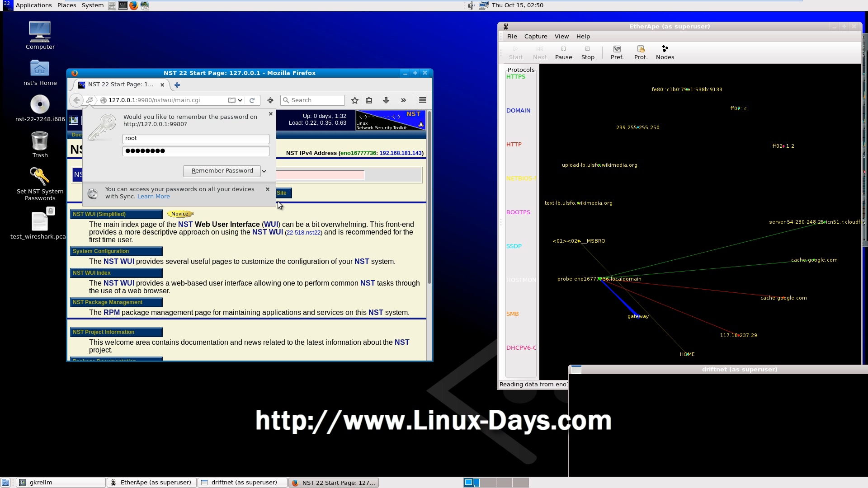Open the System menu
Viewport: 868px width, 488px height.
pos(92,5)
